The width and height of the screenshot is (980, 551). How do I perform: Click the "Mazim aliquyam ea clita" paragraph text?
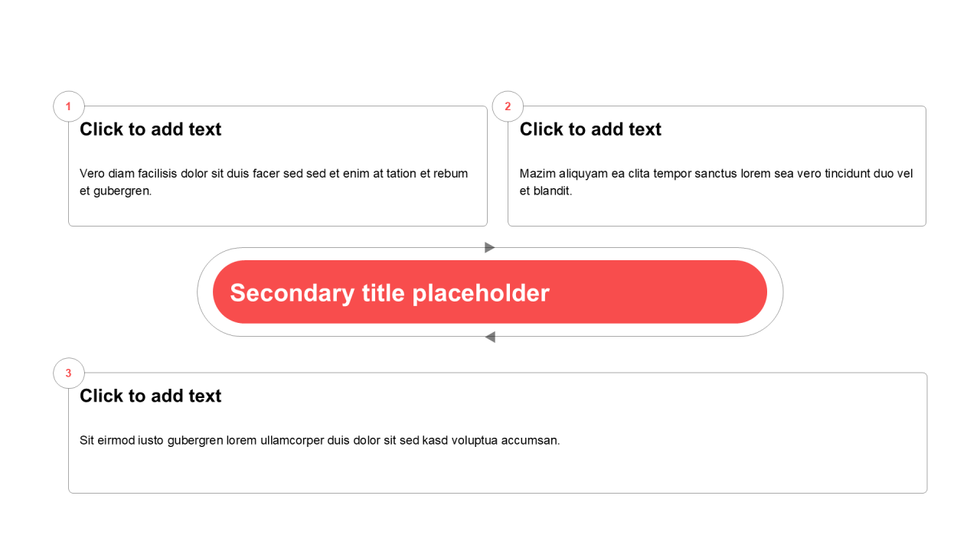(x=716, y=174)
